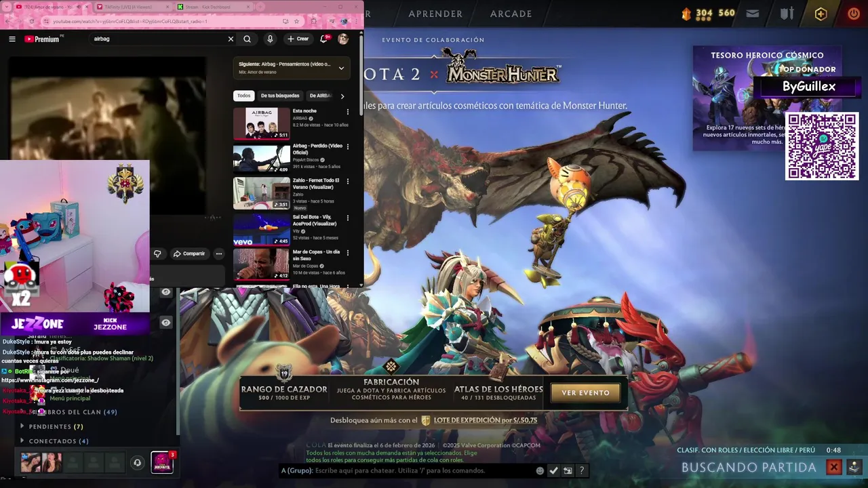Select the 'De tus búsquedas' filter chip

280,96
